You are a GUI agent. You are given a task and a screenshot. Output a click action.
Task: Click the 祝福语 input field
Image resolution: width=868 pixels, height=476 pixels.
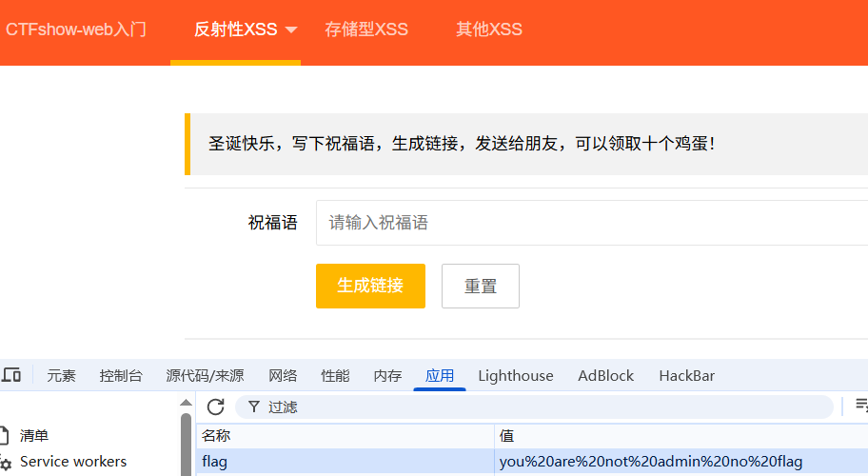(x=590, y=223)
